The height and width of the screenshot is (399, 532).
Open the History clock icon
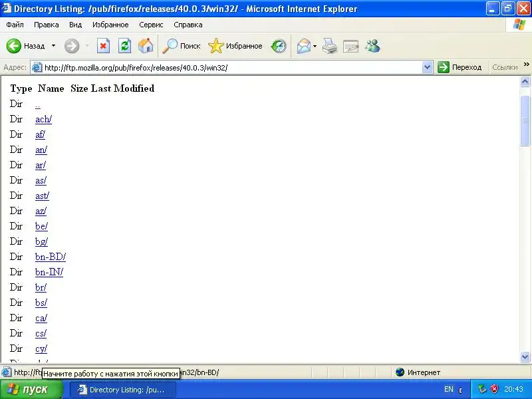point(279,46)
